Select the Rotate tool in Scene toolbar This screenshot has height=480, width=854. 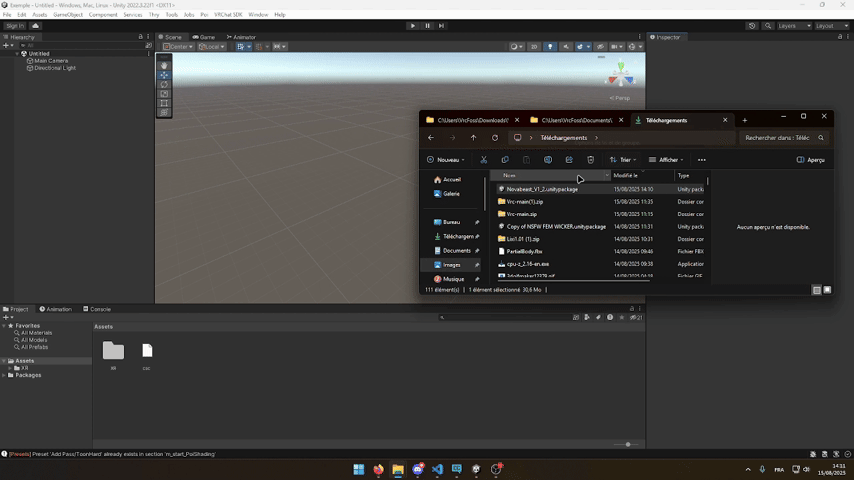click(x=164, y=85)
